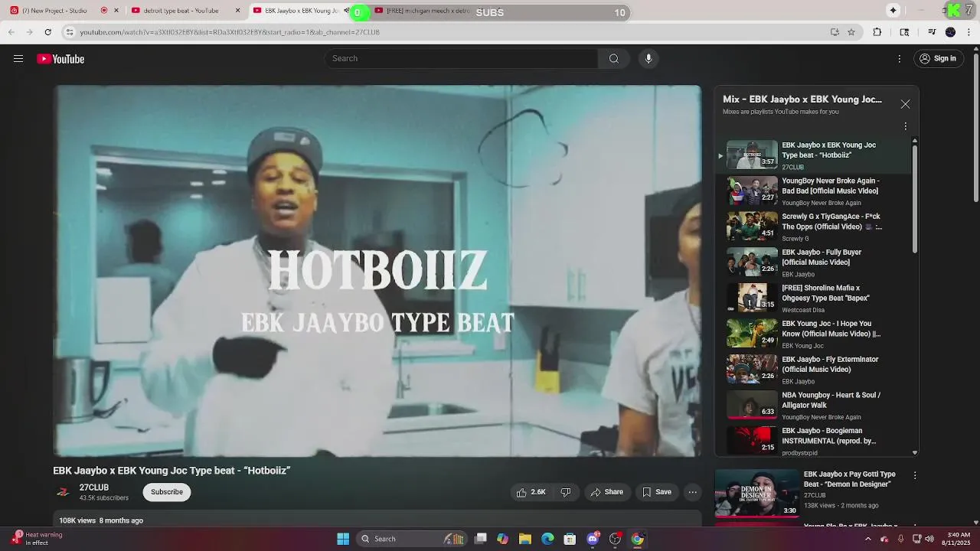The width and height of the screenshot is (980, 551).
Task: Open YouTube settings three-dot menu
Action: [x=900, y=59]
